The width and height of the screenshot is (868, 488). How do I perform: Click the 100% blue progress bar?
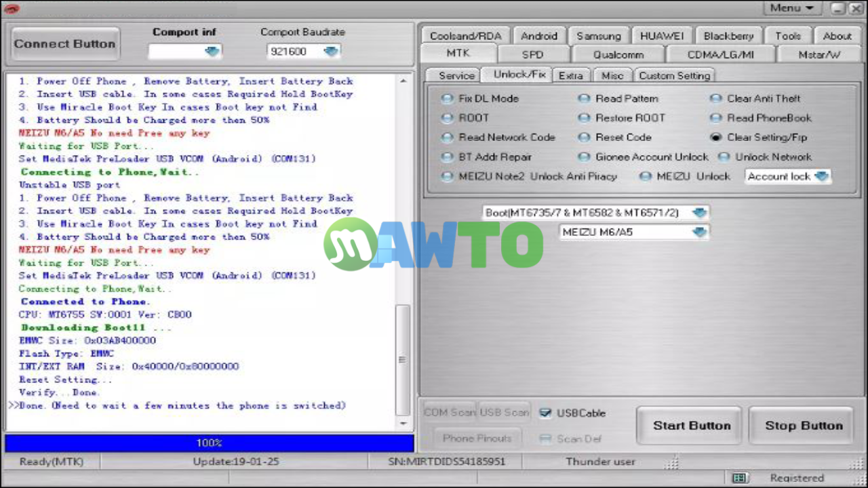click(209, 443)
